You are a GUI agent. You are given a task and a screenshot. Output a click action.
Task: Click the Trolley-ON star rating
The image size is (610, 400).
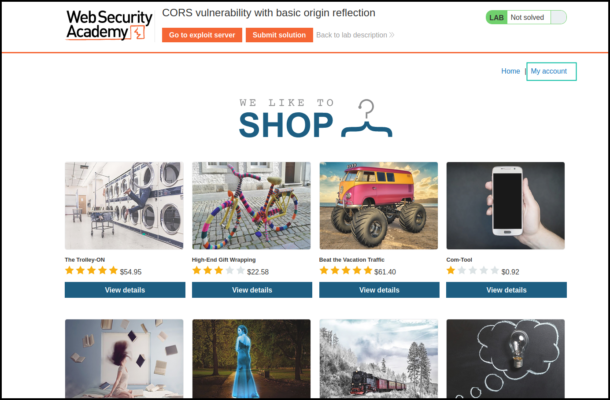point(91,271)
